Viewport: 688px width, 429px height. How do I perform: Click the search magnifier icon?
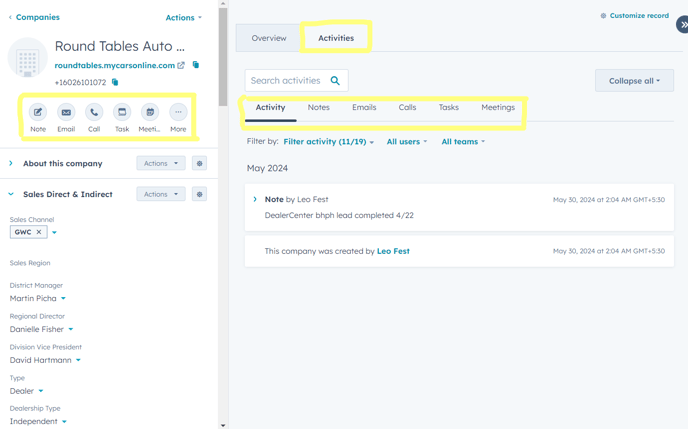tap(335, 81)
